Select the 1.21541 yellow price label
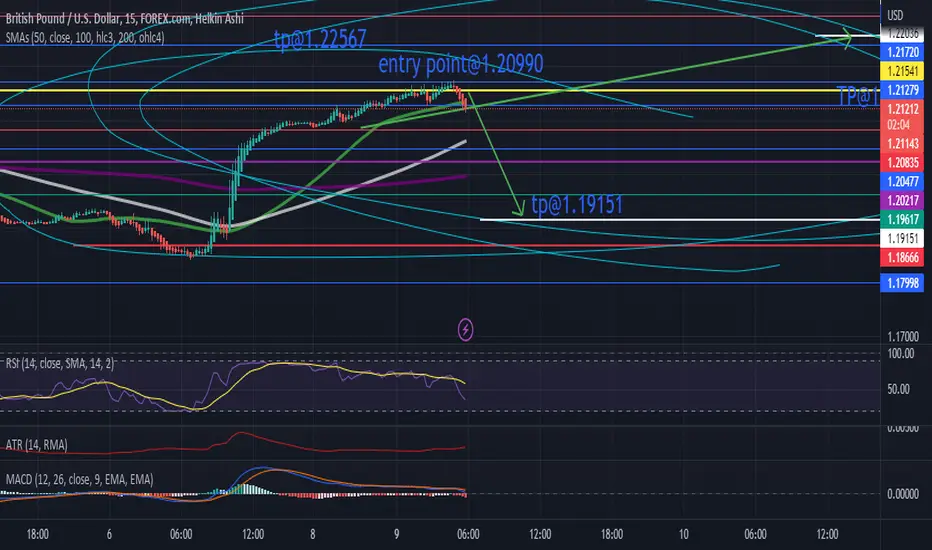The width and height of the screenshot is (932, 550). (x=902, y=71)
